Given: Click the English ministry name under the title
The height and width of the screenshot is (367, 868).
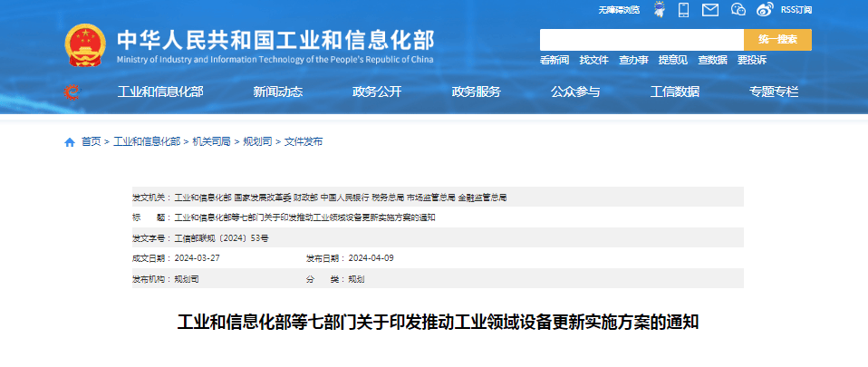Looking at the screenshot, I should [x=275, y=61].
